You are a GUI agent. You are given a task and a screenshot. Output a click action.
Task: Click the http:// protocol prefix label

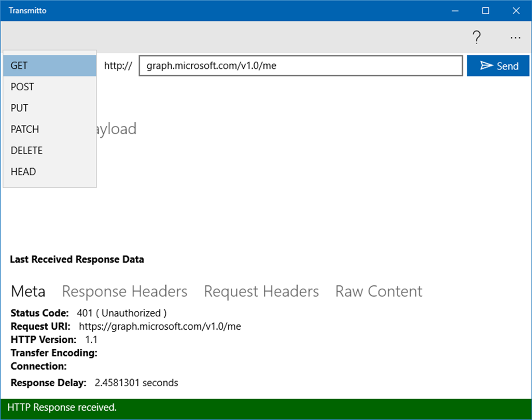click(118, 66)
